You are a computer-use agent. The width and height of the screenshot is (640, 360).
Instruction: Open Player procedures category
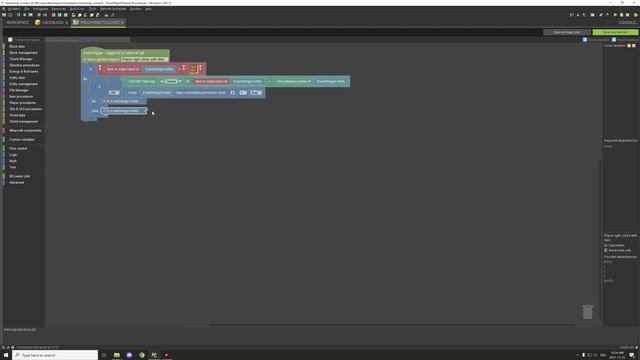coord(22,103)
